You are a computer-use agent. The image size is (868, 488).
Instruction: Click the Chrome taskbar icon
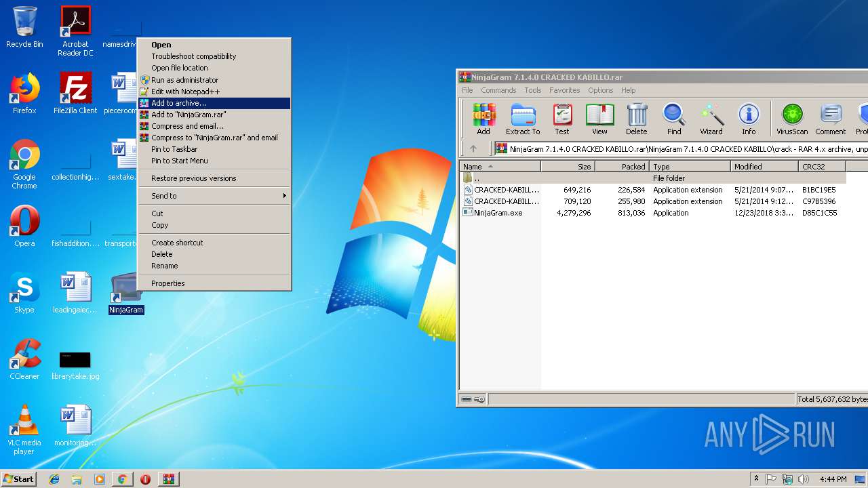(x=122, y=479)
